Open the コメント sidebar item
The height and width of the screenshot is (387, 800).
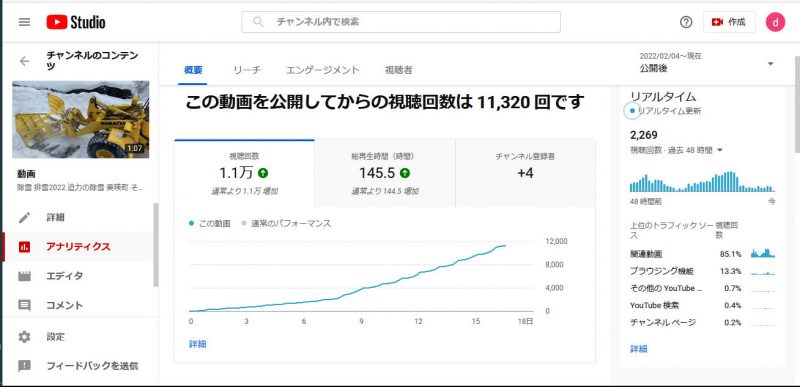tap(78, 305)
